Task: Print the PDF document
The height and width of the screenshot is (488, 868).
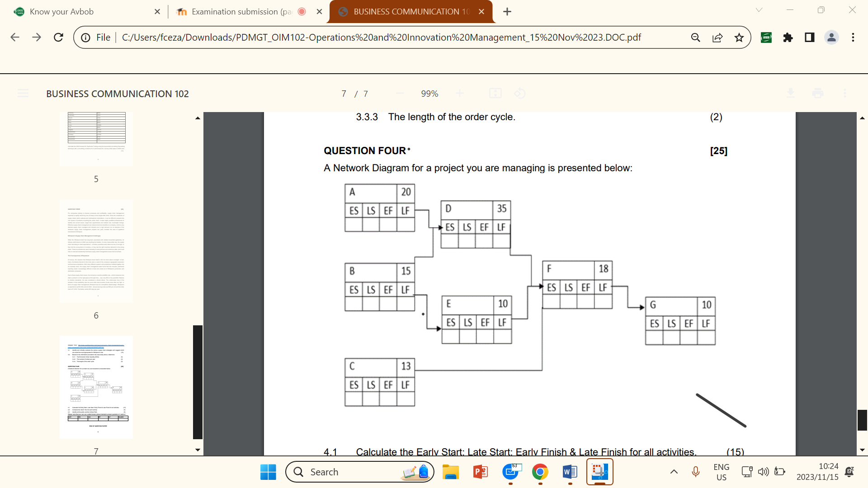Action: click(x=817, y=94)
